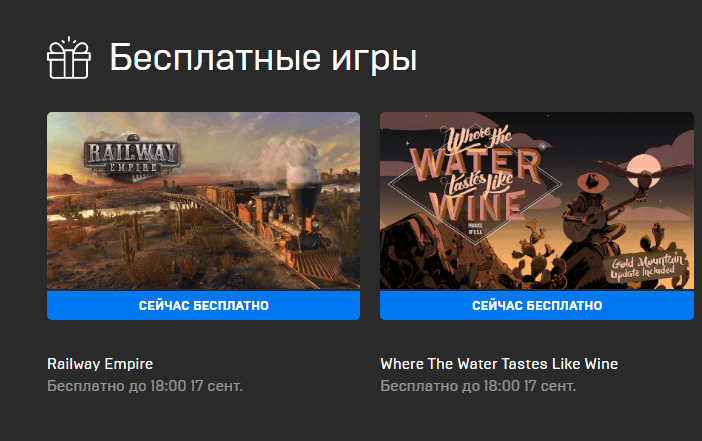This screenshot has width=702, height=441.
Task: Click the gift box icon
Action: click(x=69, y=58)
